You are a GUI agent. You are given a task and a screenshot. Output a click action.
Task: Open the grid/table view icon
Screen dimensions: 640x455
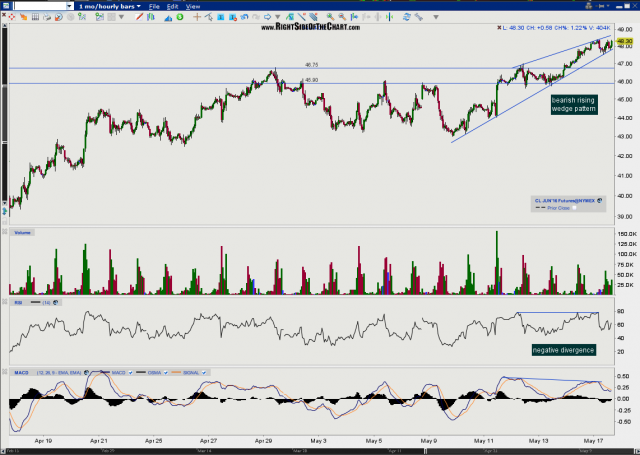pyautogui.click(x=36, y=17)
